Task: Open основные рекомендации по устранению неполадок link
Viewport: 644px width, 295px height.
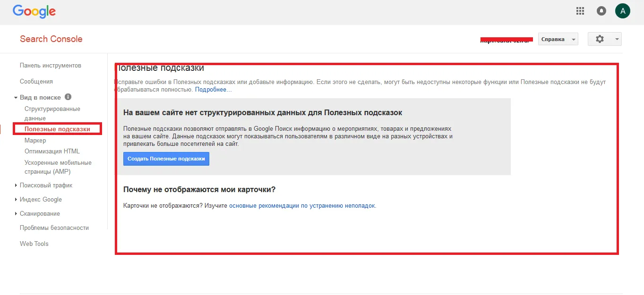Action: [x=302, y=206]
